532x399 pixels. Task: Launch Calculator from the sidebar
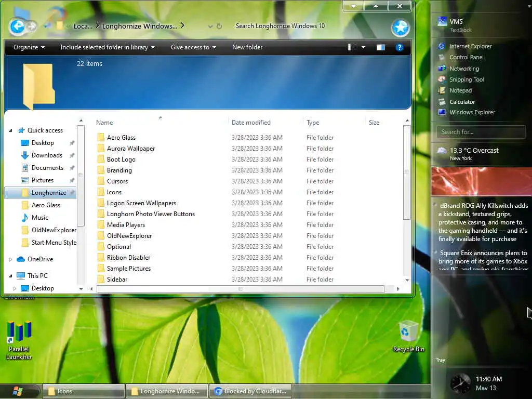click(x=457, y=102)
